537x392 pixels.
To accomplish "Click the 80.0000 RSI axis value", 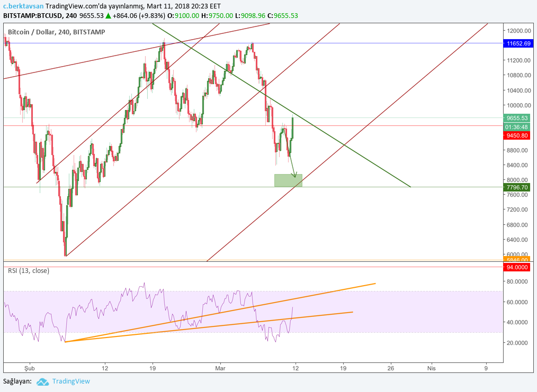I will pyautogui.click(x=517, y=281).
